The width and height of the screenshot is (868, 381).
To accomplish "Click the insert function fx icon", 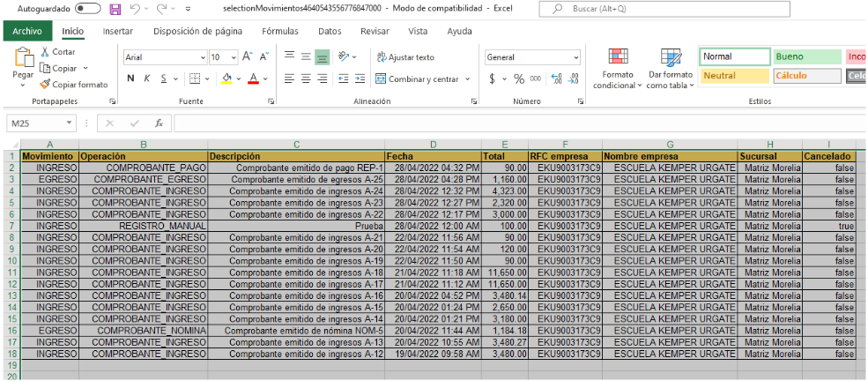I will pos(159,123).
